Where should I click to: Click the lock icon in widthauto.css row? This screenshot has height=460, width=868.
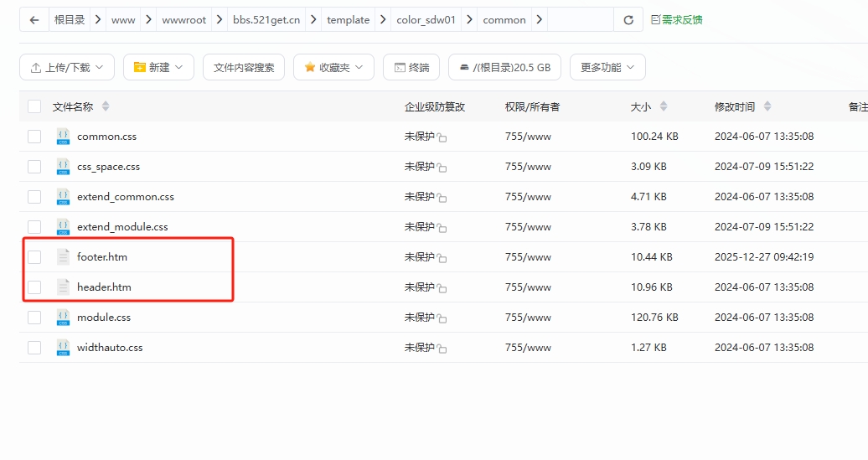[x=442, y=349]
